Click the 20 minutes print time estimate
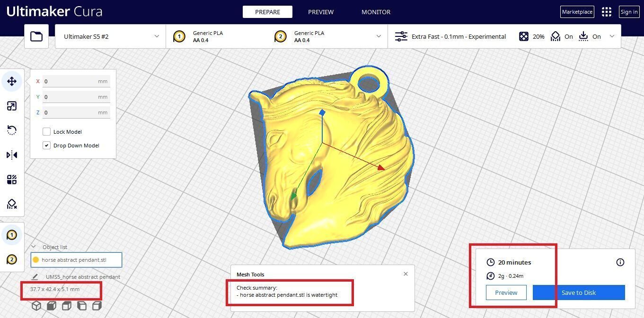The height and width of the screenshot is (318, 644). pos(514,262)
